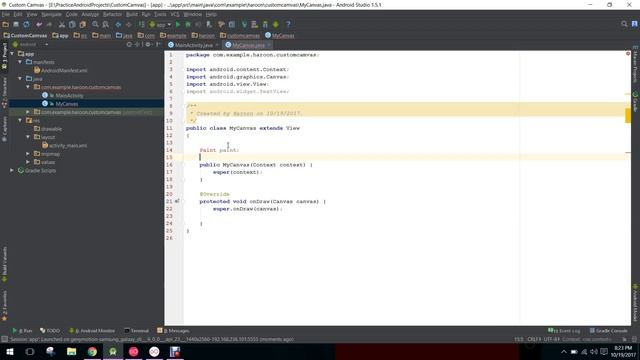Toggle the Structure tool window side tab

click(x=4, y=93)
